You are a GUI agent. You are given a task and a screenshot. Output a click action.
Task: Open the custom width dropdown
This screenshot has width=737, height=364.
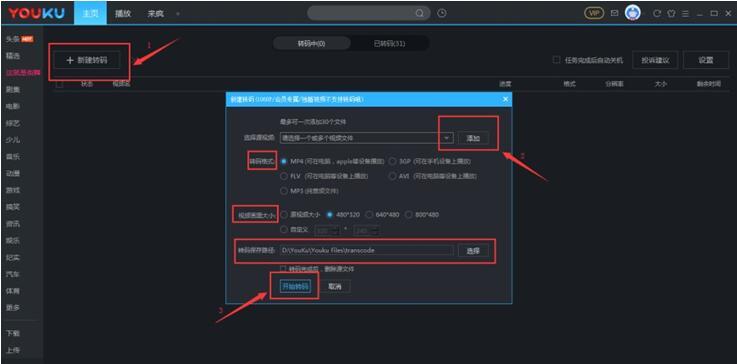[335, 230]
